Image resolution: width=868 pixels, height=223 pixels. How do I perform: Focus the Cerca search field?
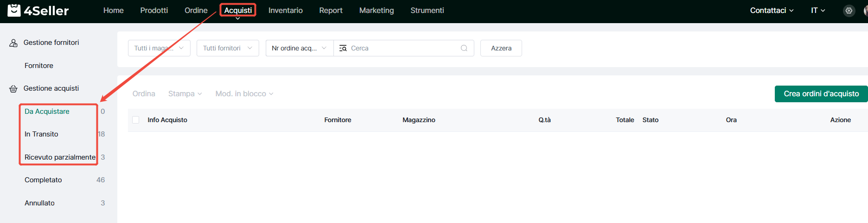pos(403,48)
